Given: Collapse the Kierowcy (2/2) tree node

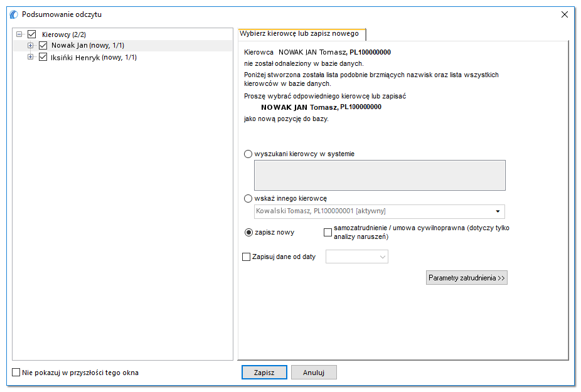Looking at the screenshot, I should (x=19, y=34).
